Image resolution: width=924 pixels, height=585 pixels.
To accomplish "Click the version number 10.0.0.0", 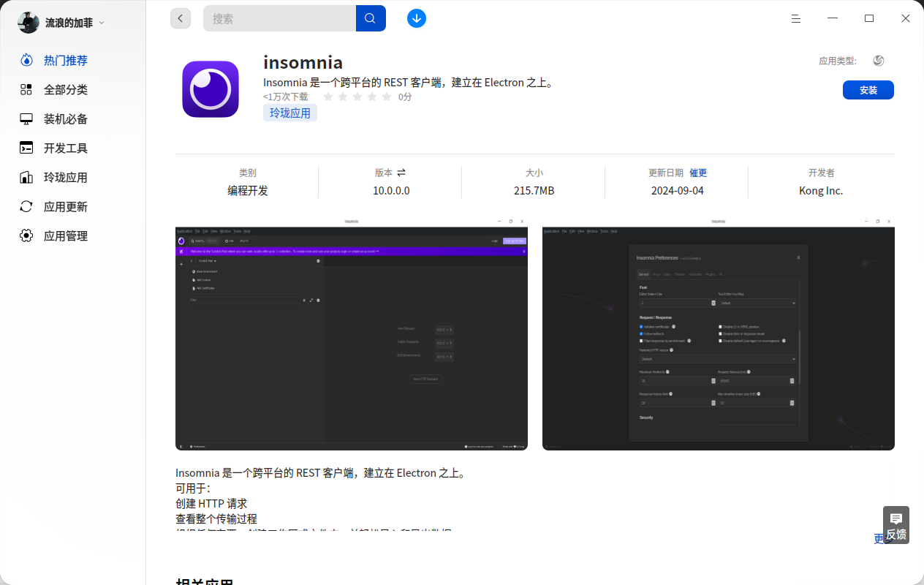I will [x=391, y=191].
